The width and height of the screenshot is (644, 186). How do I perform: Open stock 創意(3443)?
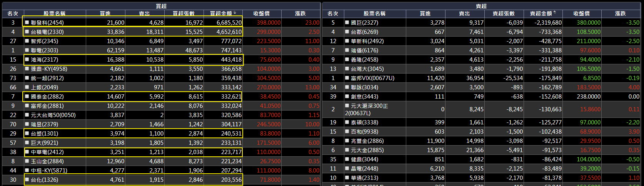365,96
